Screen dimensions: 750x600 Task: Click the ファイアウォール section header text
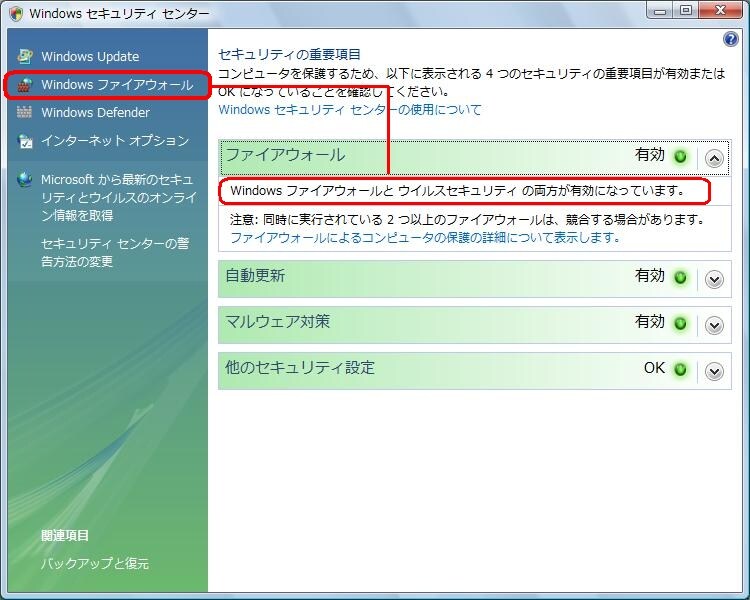(x=285, y=155)
